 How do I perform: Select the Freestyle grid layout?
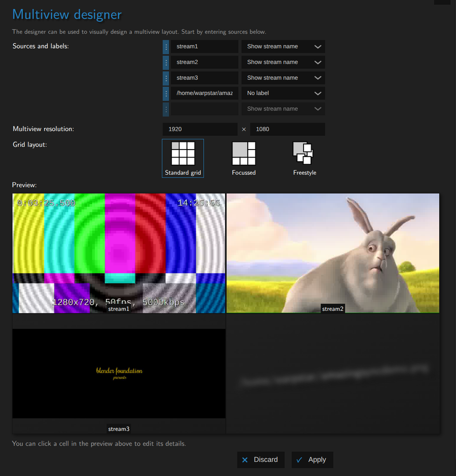(305, 159)
